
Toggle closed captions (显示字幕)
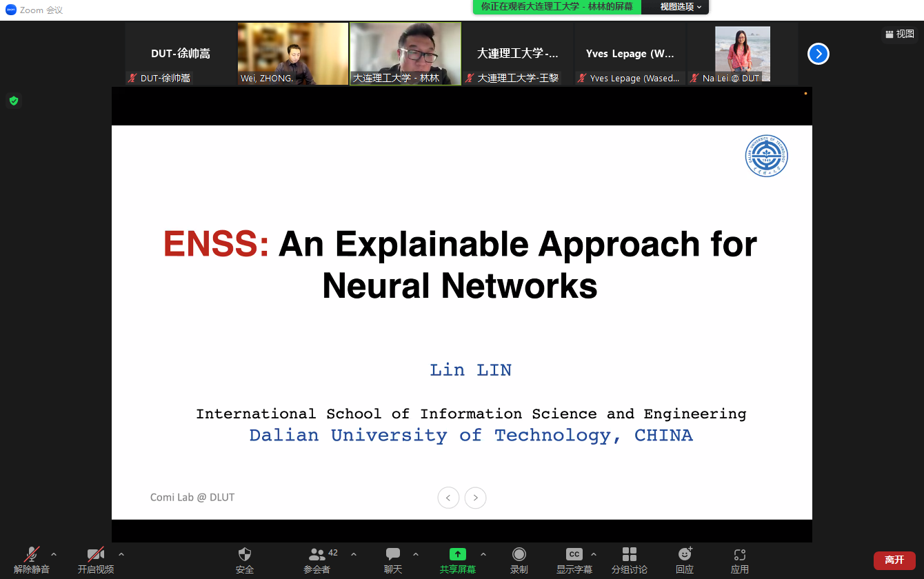574,555
